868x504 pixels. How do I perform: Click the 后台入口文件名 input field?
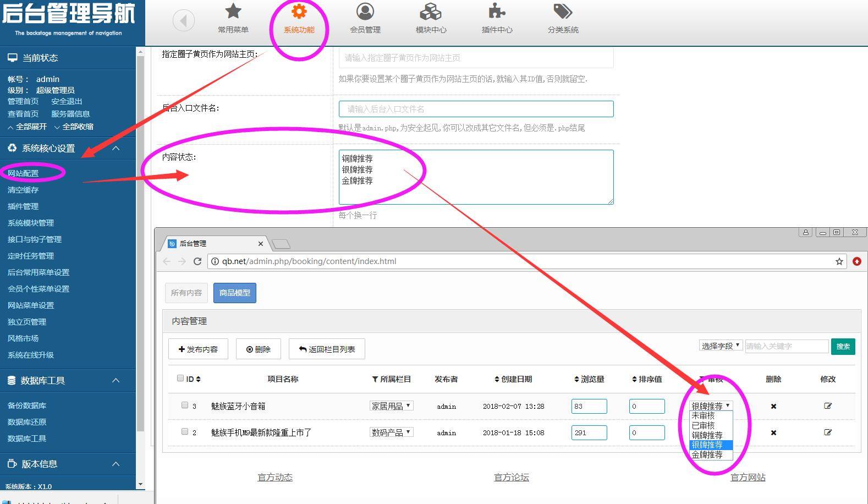[476, 109]
